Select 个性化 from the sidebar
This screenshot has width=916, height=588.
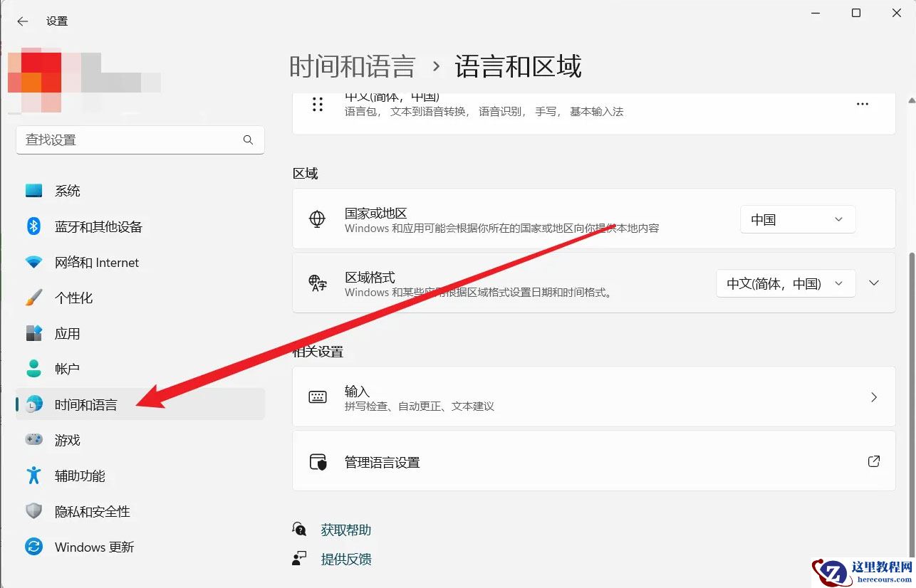(73, 298)
